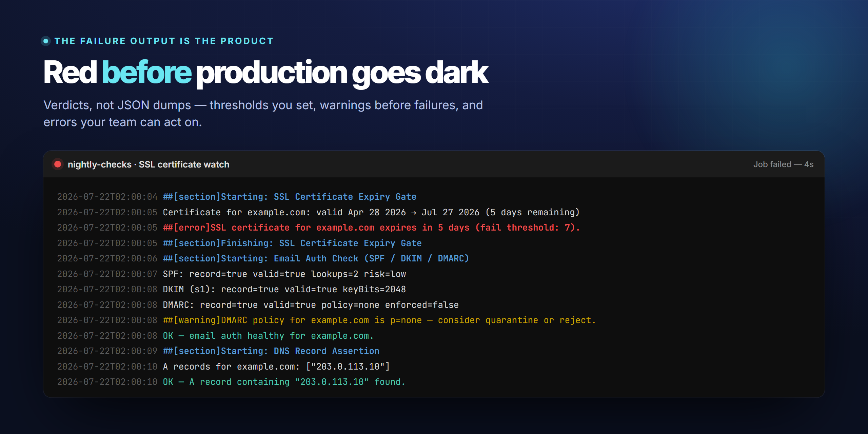This screenshot has width=868, height=434.
Task: Click the 'Starting: Email Auth Check (SPF / DKIM / DMARC)' line
Action: [x=316, y=258]
